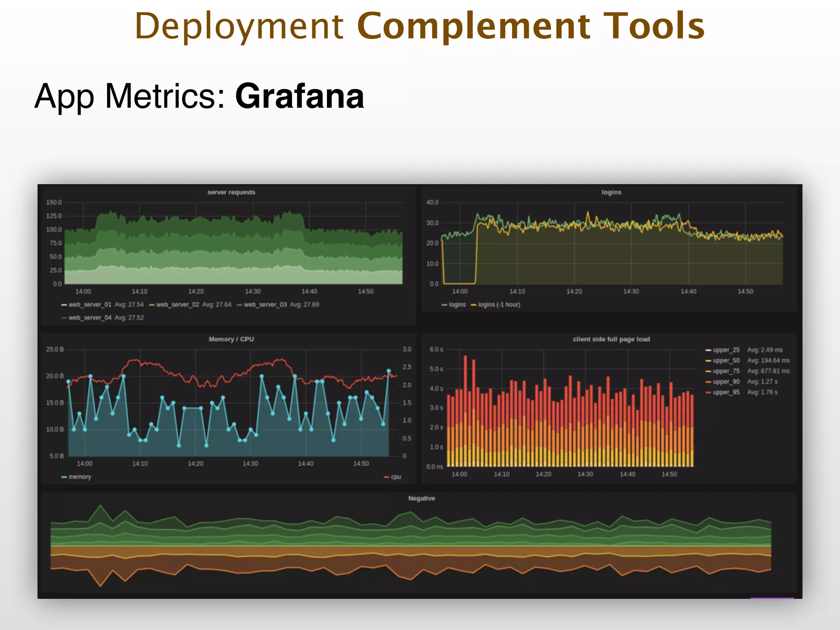Click the 14:30 time label under logins chart
Image resolution: width=840 pixels, height=630 pixels.
(x=631, y=292)
